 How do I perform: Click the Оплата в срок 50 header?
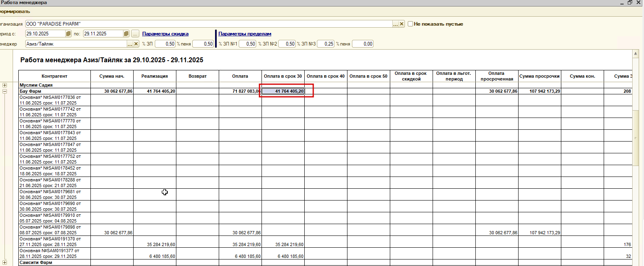pyautogui.click(x=369, y=76)
